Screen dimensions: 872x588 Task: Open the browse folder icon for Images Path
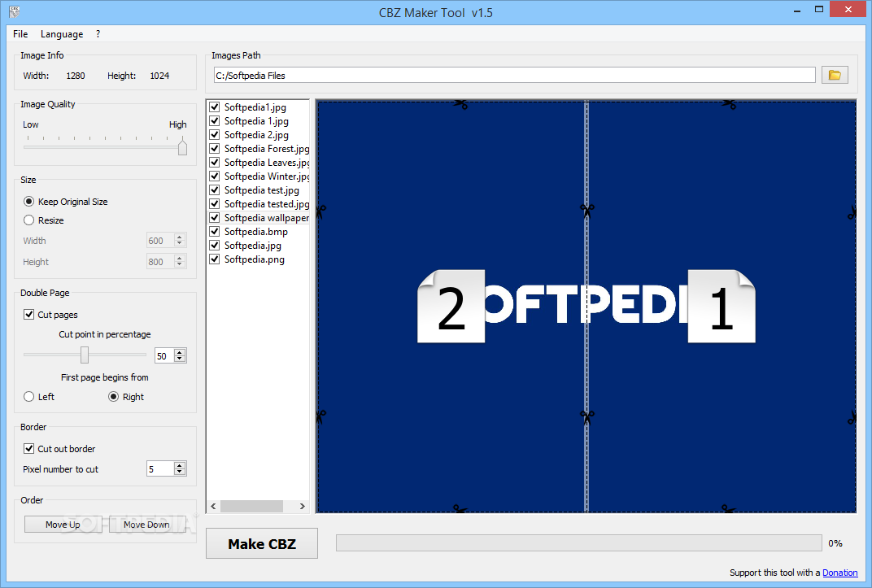point(835,75)
